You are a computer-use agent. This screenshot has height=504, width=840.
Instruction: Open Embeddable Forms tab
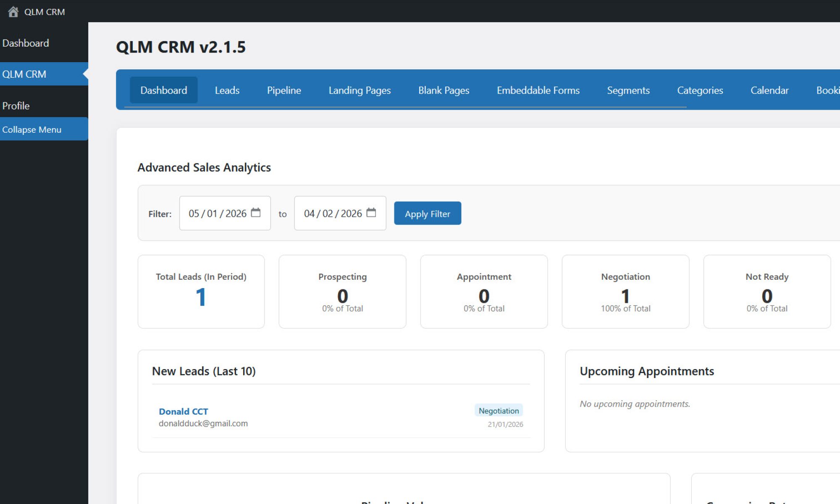pos(538,90)
